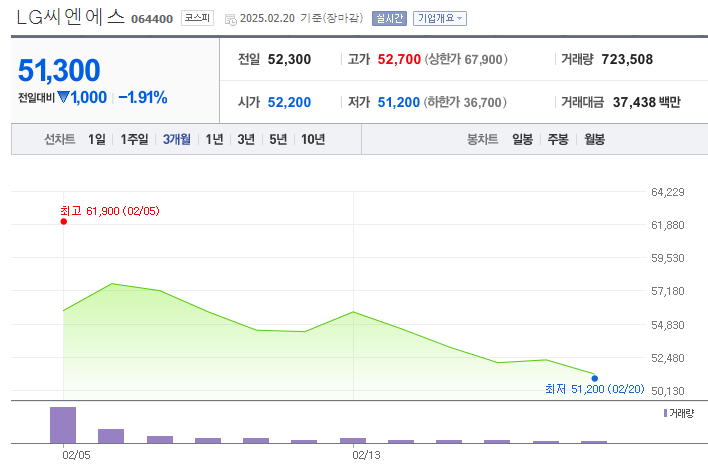Click the blue 최저 point marker
The width and height of the screenshot is (708, 467).
click(595, 378)
